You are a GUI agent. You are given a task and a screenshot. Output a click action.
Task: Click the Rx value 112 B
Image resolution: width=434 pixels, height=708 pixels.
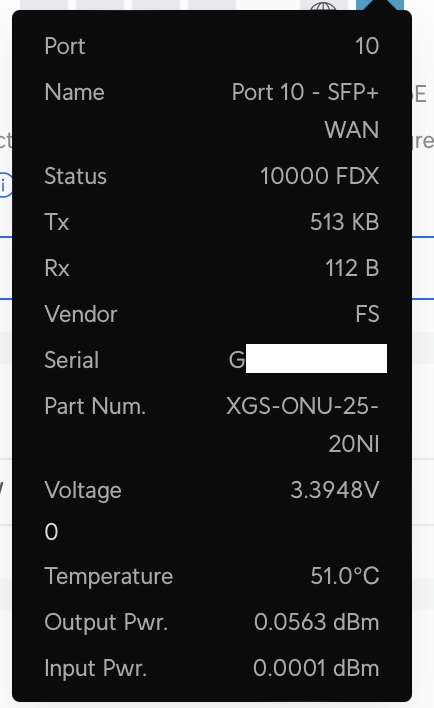[x=352, y=268]
